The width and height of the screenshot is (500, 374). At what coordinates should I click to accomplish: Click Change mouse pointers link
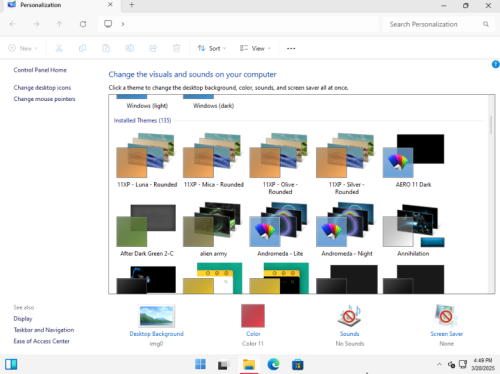[x=44, y=99]
